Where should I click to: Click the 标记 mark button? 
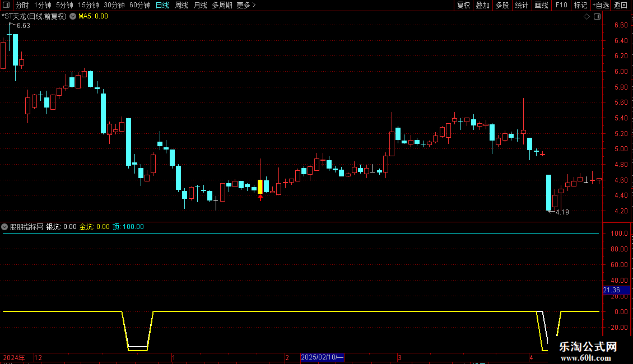pyautogui.click(x=580, y=5)
